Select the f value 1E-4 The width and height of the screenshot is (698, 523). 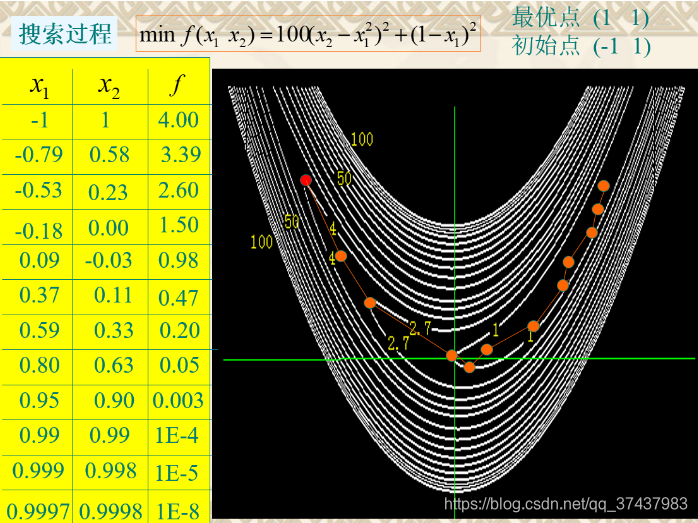pos(177,435)
